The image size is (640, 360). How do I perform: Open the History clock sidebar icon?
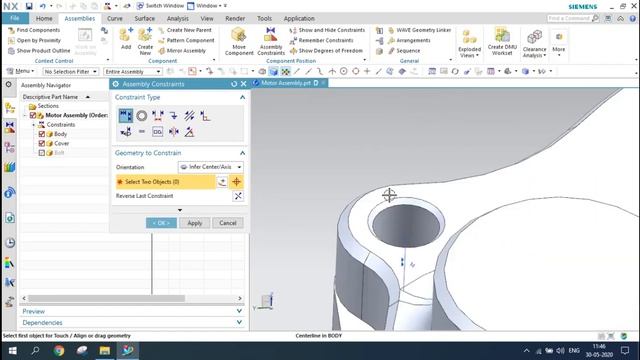click(x=10, y=242)
